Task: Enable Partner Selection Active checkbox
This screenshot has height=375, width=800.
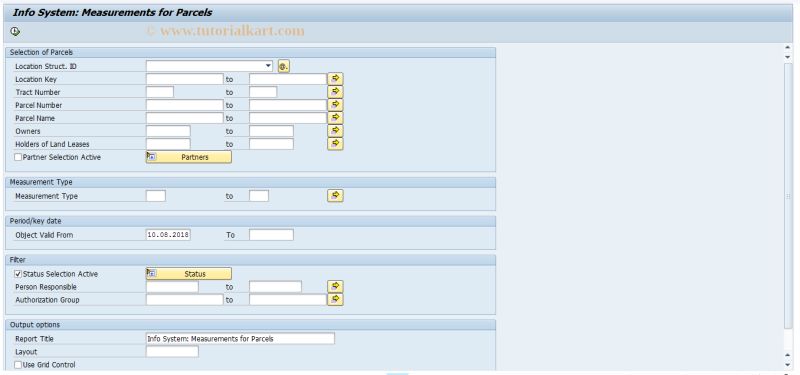Action: [18, 157]
